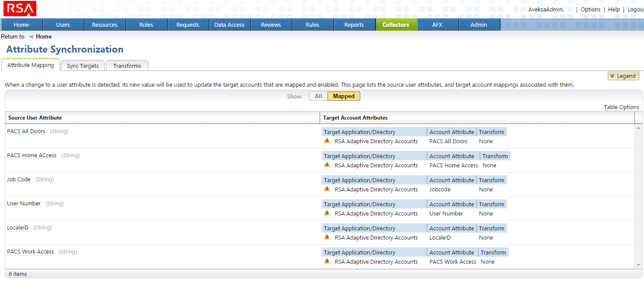Click the RSA logo
This screenshot has height=293, width=644.
point(19,8)
